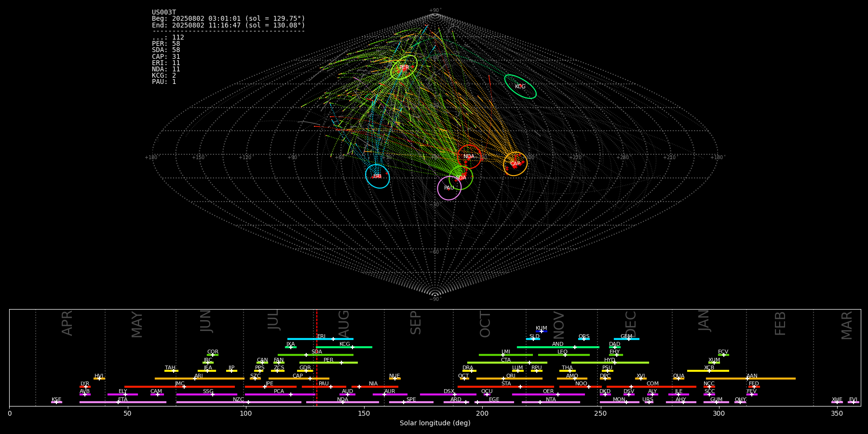Click the APR month label
Viewport: 868px width, 434px height.
[67, 323]
